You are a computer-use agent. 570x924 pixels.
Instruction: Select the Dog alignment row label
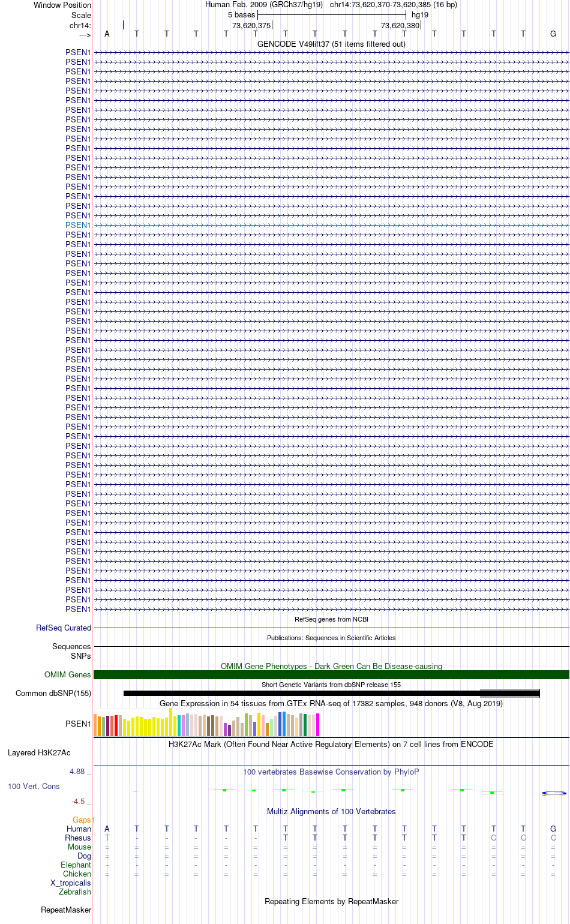pos(84,856)
